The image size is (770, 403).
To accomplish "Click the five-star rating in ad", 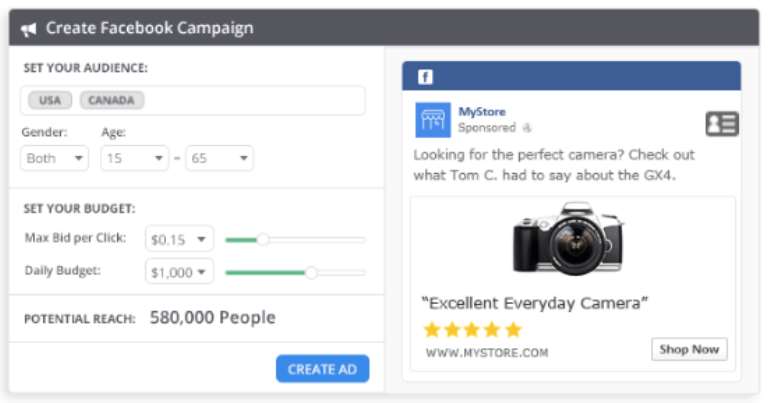I will coord(472,329).
